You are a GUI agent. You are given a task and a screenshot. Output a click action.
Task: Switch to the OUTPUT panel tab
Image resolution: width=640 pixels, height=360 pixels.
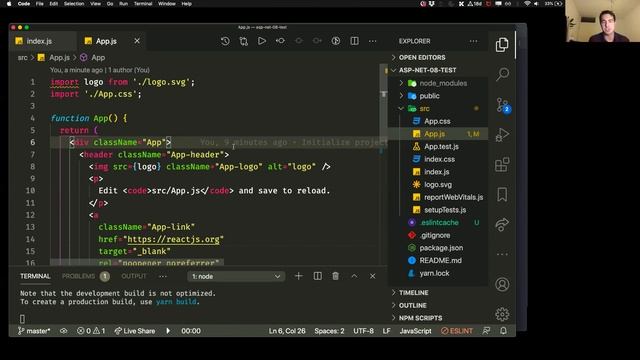click(x=133, y=276)
